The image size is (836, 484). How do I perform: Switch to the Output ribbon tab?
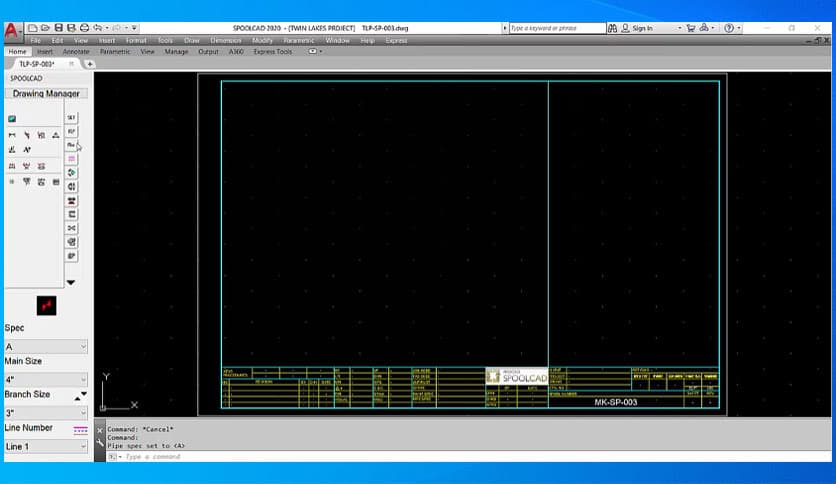click(x=208, y=52)
